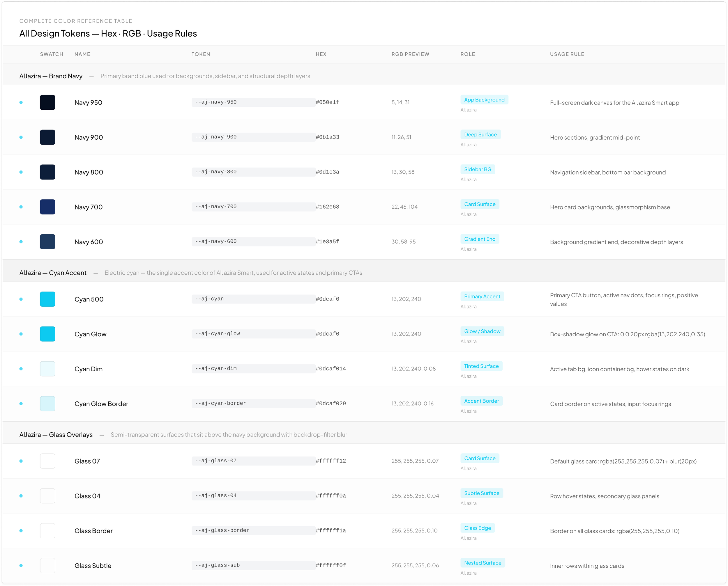Image resolution: width=728 pixels, height=586 pixels.
Task: Click the Cyan 500 color swatch
Action: tap(48, 299)
